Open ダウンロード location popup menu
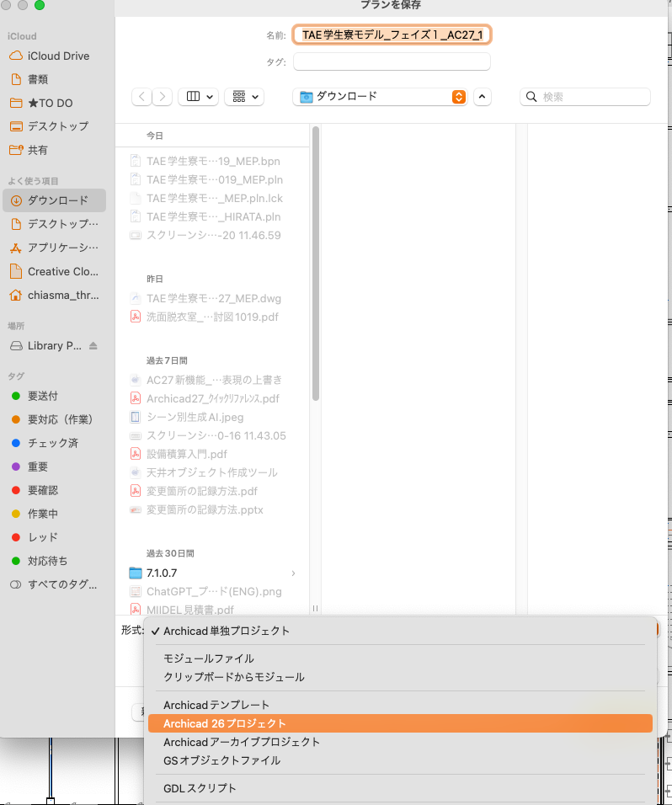Screen dimensions: 672x805 380,97
